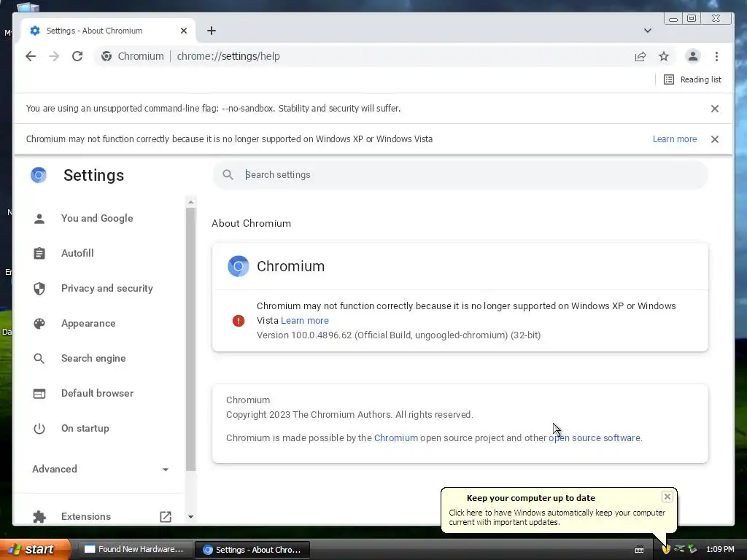Click the forward navigation arrow

coord(54,56)
